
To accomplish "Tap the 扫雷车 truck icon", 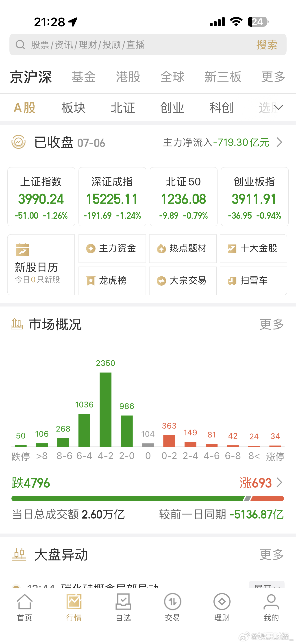I will click(232, 281).
